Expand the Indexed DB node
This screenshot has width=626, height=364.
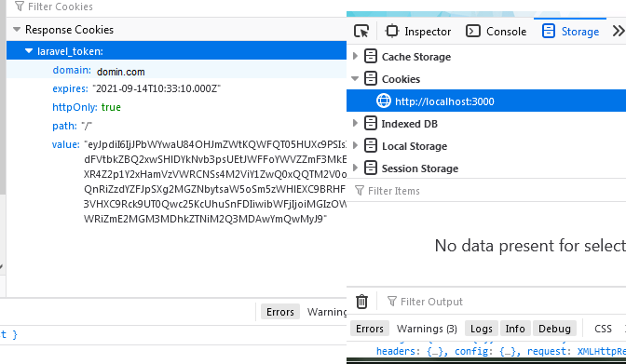tap(355, 123)
